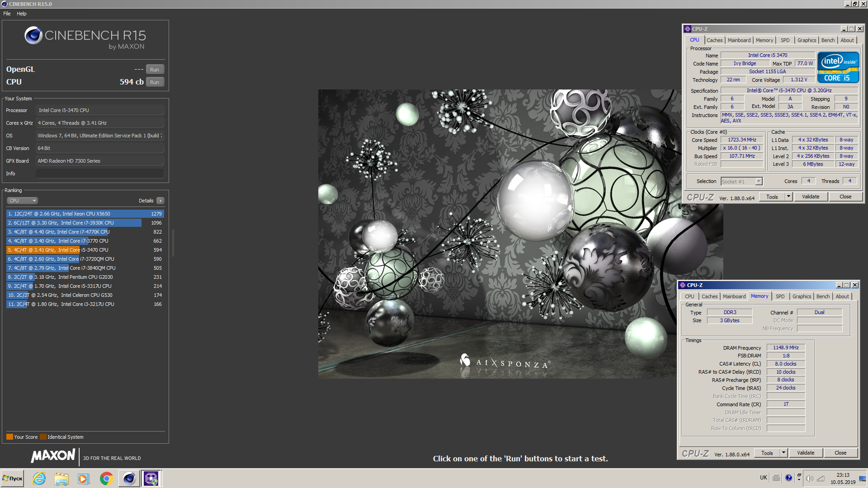This screenshot has height=488, width=868.
Task: Click the Info input field
Action: (100, 174)
